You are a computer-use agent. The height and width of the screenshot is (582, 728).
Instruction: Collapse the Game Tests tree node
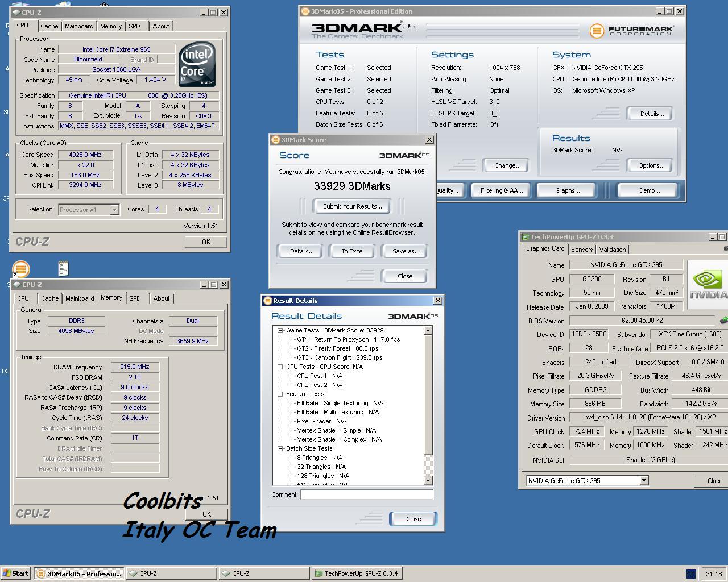pyautogui.click(x=280, y=330)
